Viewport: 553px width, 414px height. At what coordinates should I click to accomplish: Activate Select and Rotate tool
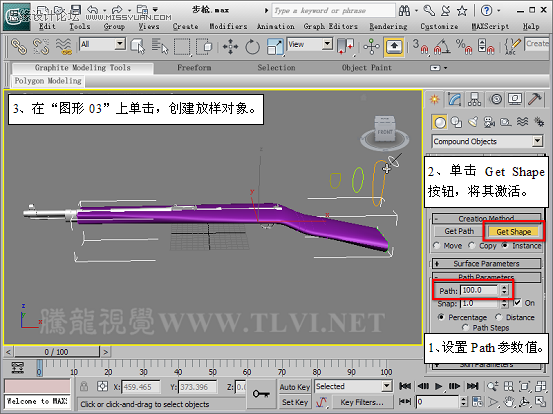253,46
